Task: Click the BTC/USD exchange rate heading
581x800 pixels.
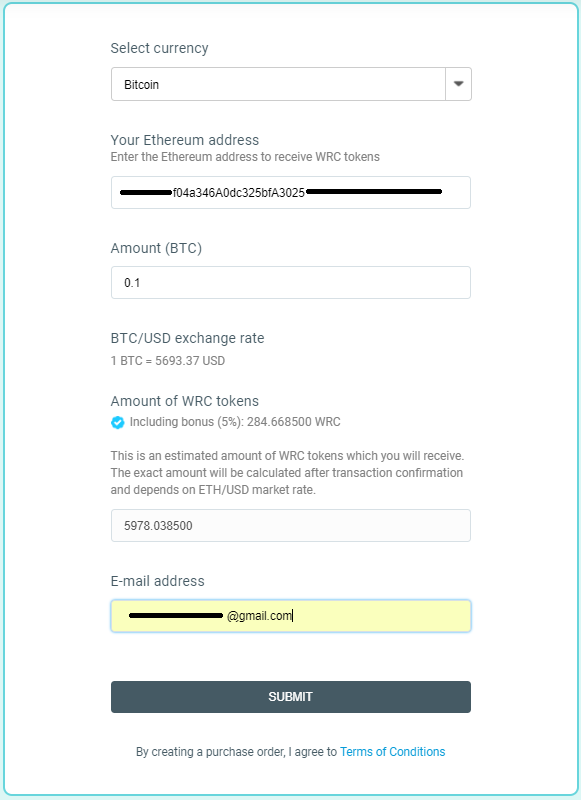Action: pyautogui.click(x=187, y=338)
